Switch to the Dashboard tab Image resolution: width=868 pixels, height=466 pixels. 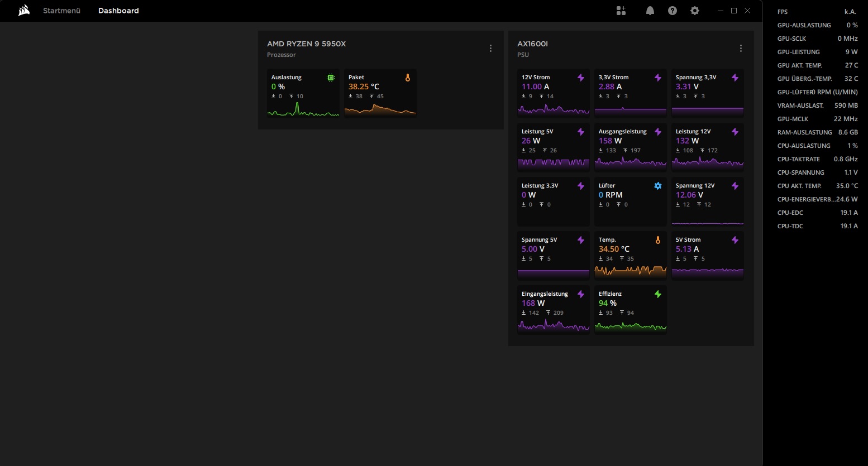[x=118, y=11]
